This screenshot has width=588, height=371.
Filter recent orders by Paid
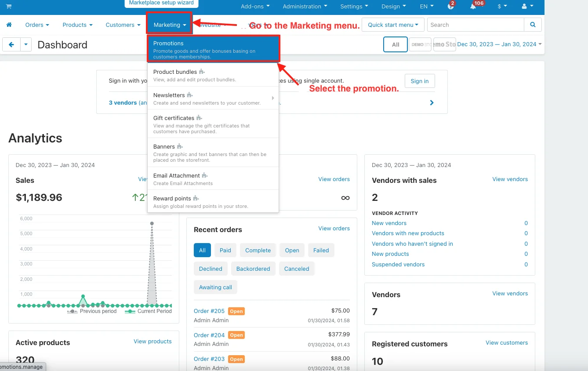tap(225, 250)
